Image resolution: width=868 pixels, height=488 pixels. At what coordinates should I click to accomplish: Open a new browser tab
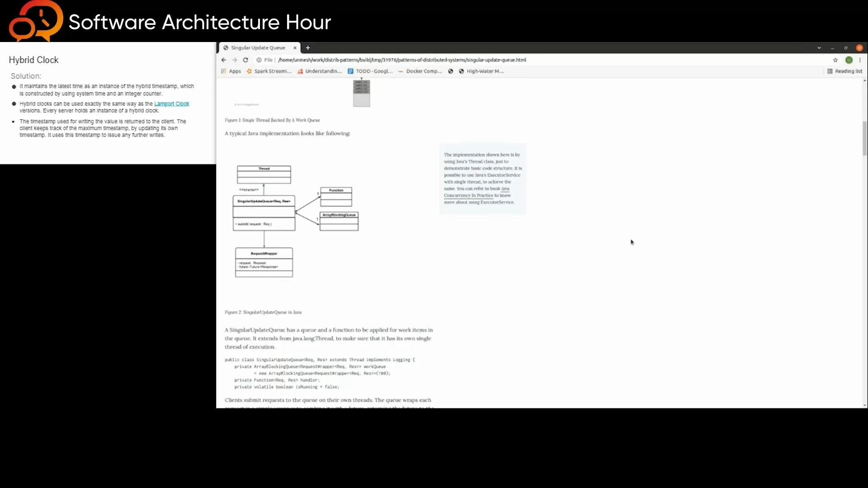308,47
